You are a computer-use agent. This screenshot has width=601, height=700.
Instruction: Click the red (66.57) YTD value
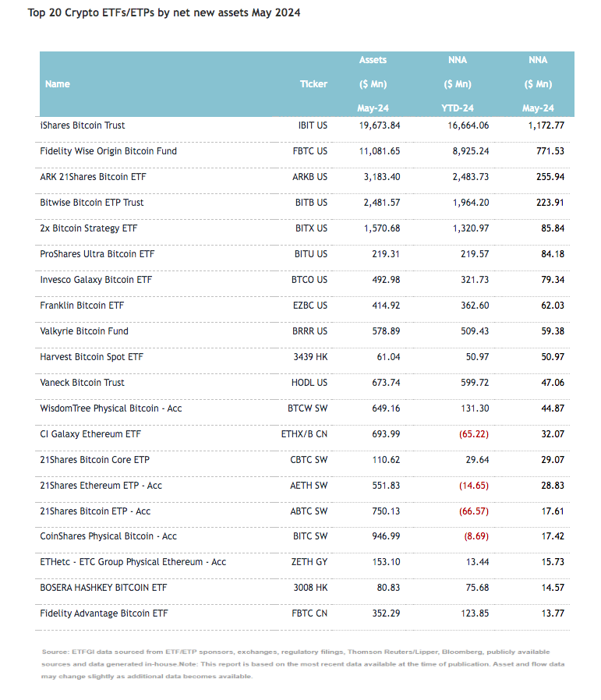coord(472,511)
